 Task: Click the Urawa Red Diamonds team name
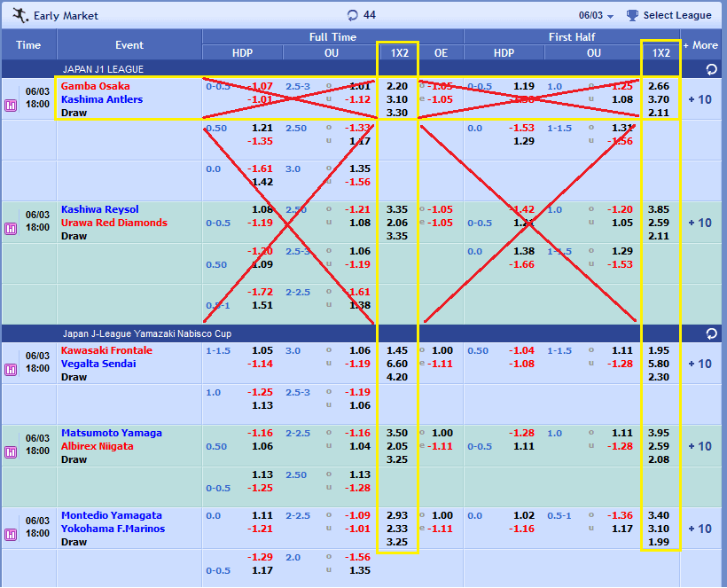pos(113,223)
